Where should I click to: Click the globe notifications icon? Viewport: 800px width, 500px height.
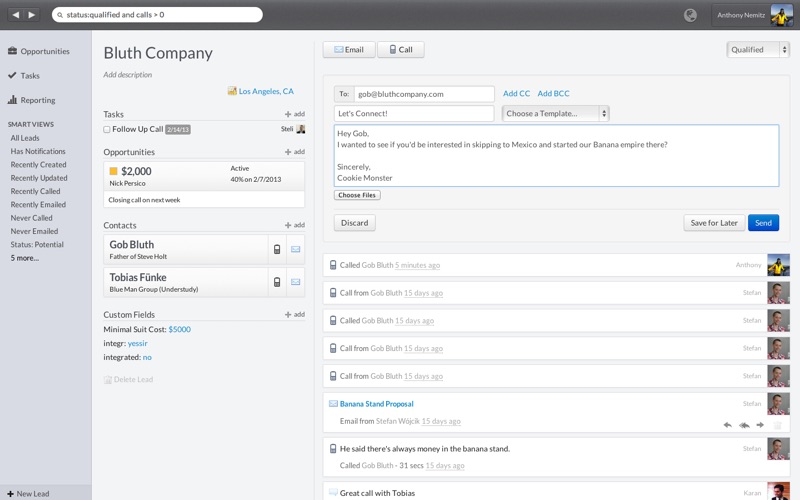tap(690, 15)
